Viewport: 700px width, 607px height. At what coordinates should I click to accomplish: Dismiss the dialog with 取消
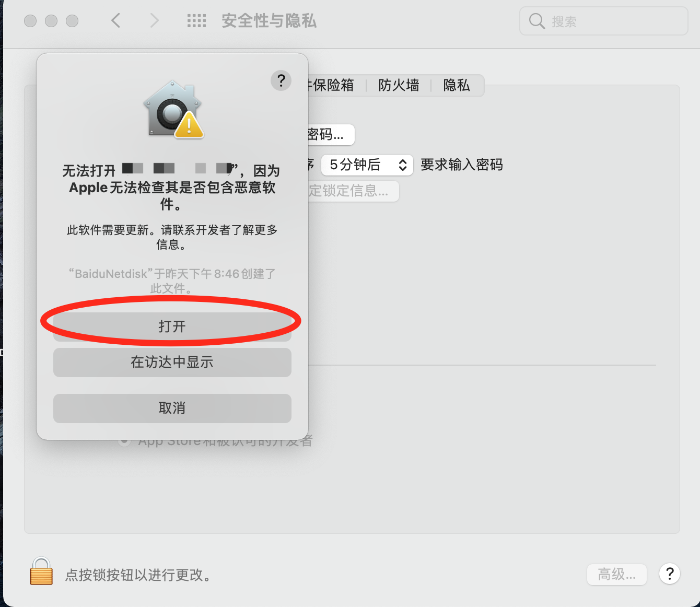click(172, 408)
